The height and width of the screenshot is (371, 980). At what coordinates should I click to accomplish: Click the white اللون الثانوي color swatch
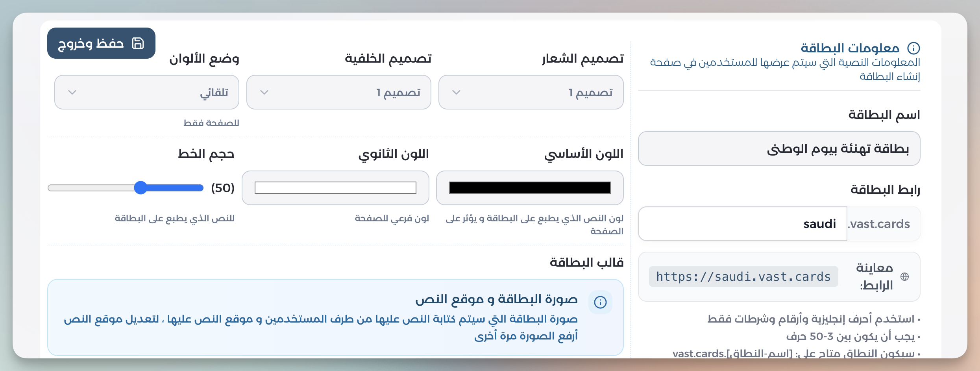335,188
